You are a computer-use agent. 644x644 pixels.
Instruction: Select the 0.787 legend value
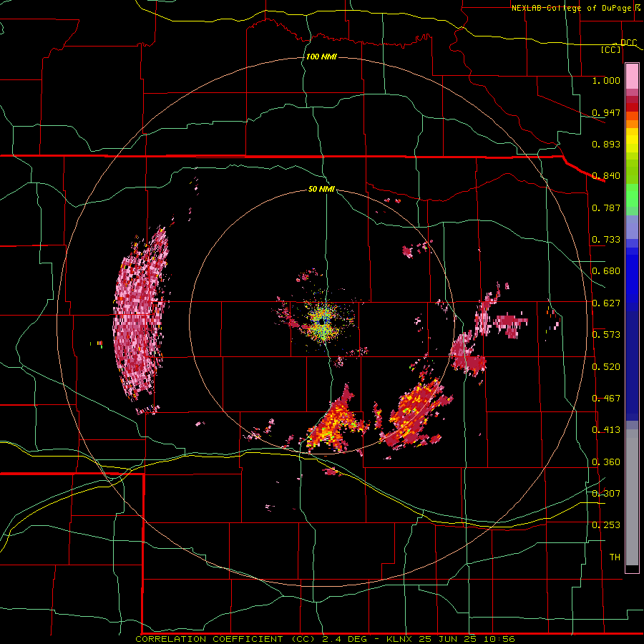(606, 208)
